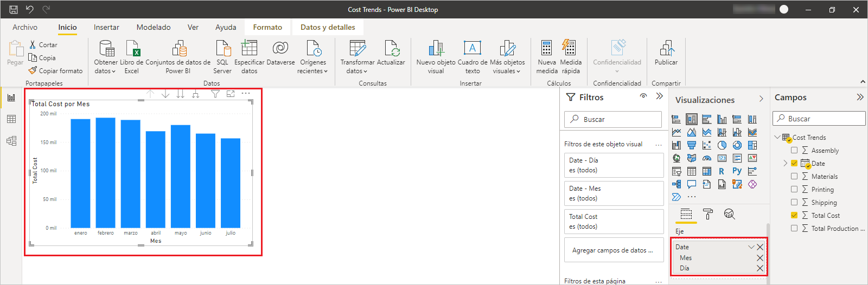The width and height of the screenshot is (868, 285).
Task: Click Actualizar refresh button
Action: pyautogui.click(x=391, y=53)
